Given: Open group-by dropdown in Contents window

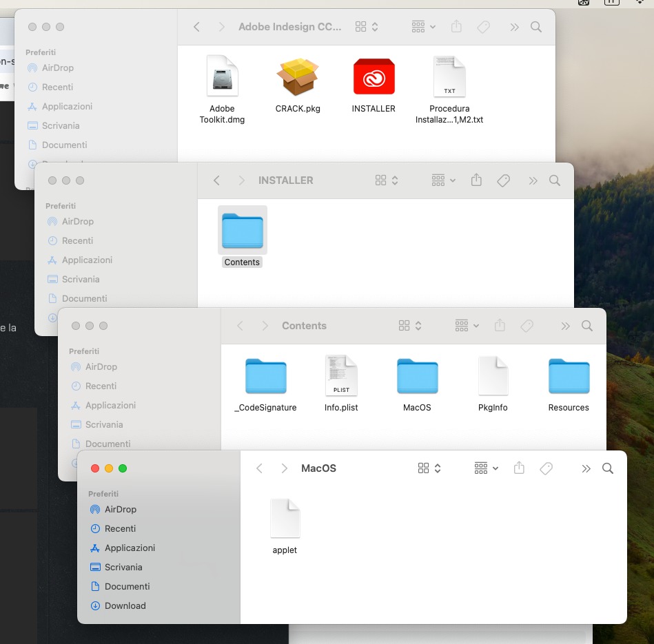Looking at the screenshot, I should [x=467, y=326].
